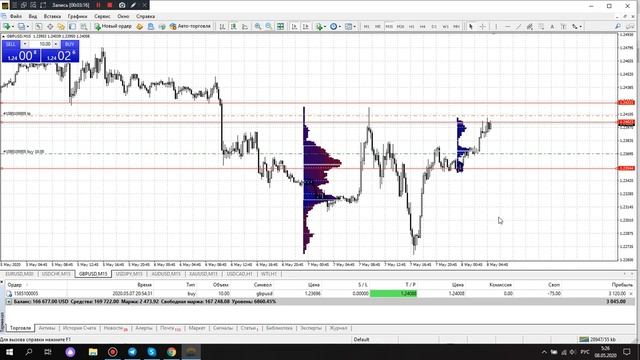Select the text label A tool
This screenshot has width=640, height=360.
tap(552, 27)
